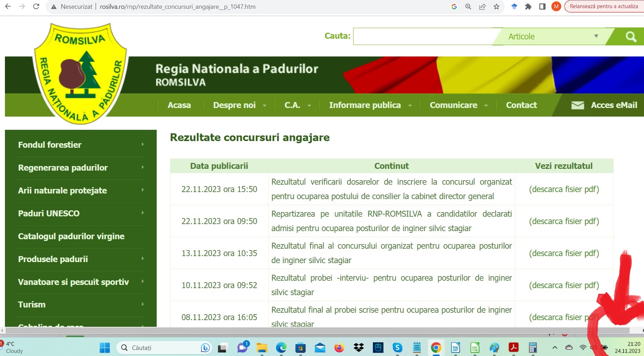Image resolution: width=644 pixels, height=356 pixels.
Task: Click the browser reload page icon
Action: 36,6
